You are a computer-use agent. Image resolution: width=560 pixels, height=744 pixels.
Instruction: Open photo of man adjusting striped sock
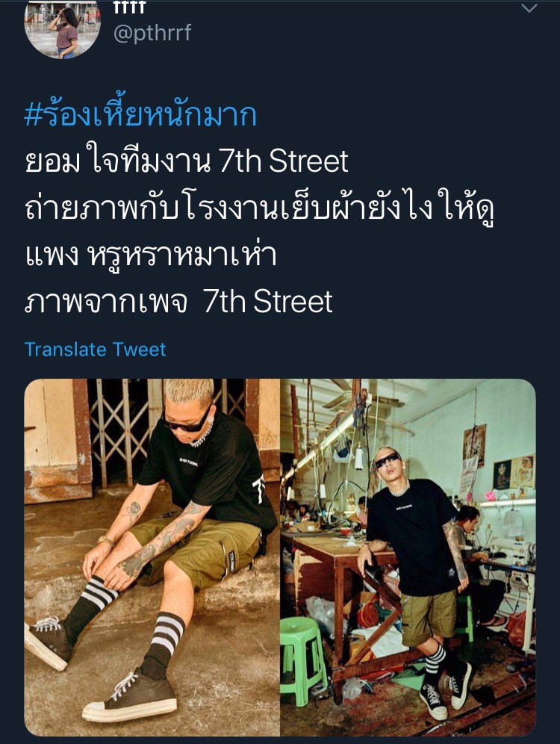pos(152,557)
